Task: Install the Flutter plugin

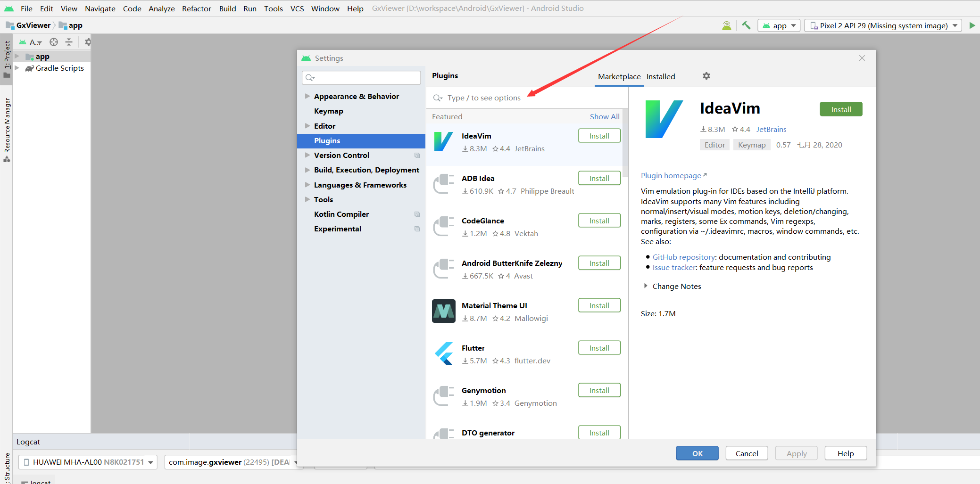Action: point(599,348)
